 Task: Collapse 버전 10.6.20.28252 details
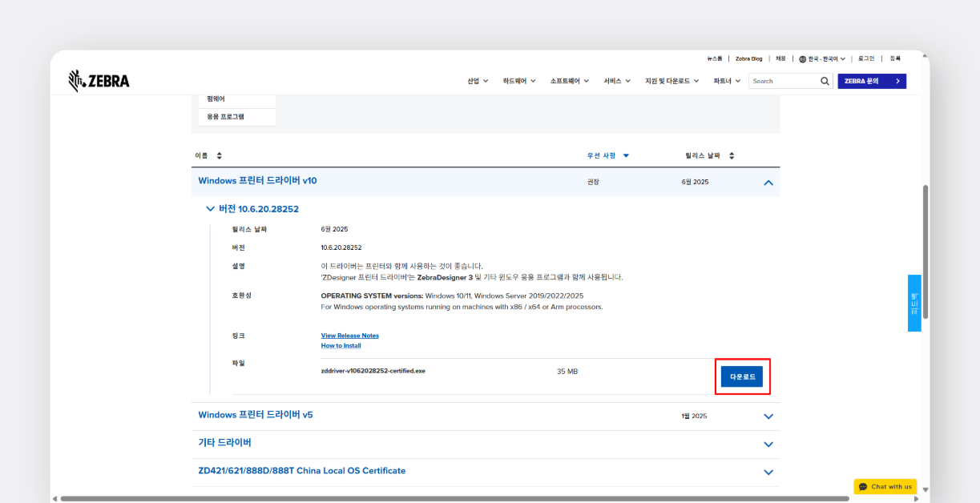coord(211,209)
